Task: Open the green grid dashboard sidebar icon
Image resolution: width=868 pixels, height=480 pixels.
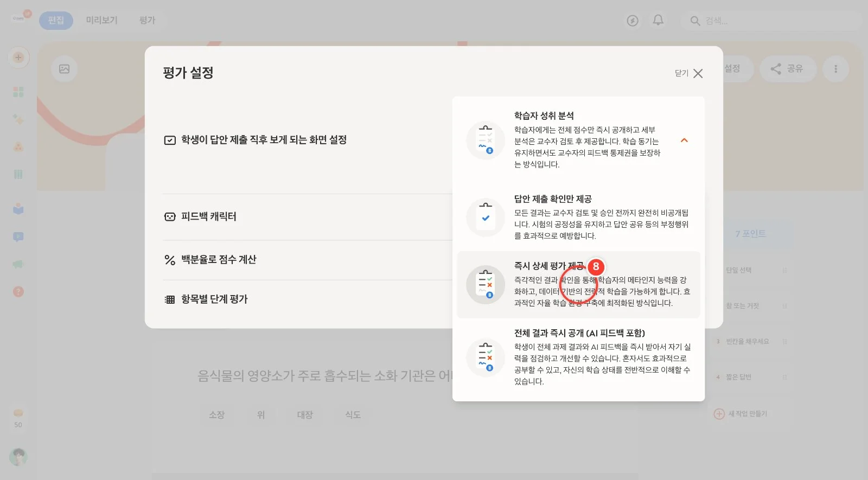Action: (18, 92)
